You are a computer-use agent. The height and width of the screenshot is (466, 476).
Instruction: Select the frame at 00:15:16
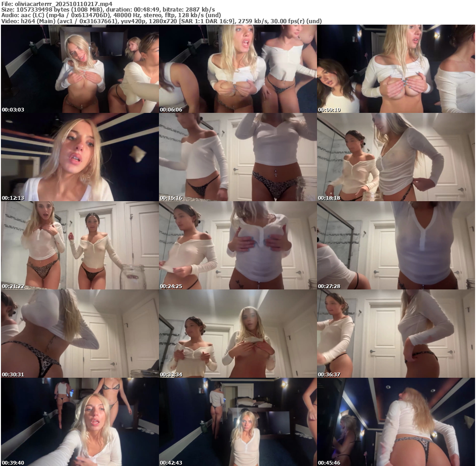(238, 157)
